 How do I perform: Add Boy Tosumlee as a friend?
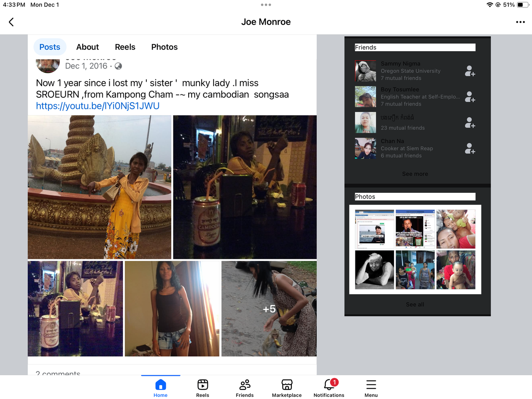(x=470, y=97)
